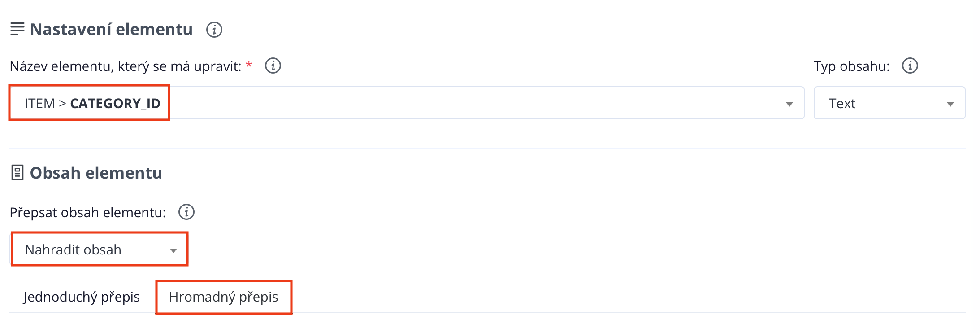Click the Název elementu, který se má upravit label
This screenshot has height=333, width=980.
click(x=126, y=66)
